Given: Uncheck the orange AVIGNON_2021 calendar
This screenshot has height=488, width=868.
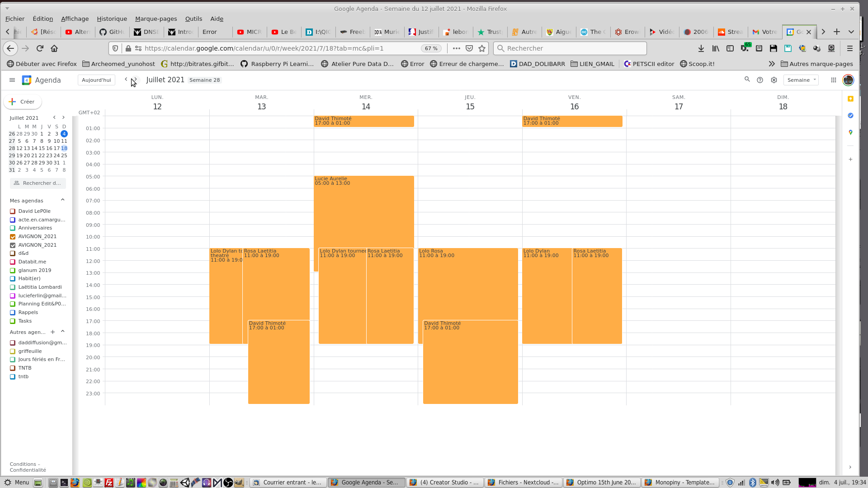Looking at the screenshot, I should [13, 237].
